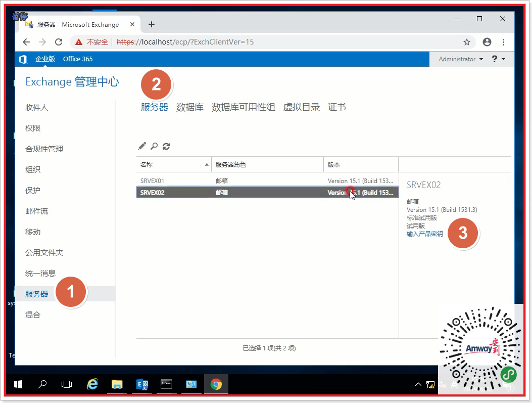Switch to Chrome in the taskbar
Screen dimensions: 532x403
[216, 384]
